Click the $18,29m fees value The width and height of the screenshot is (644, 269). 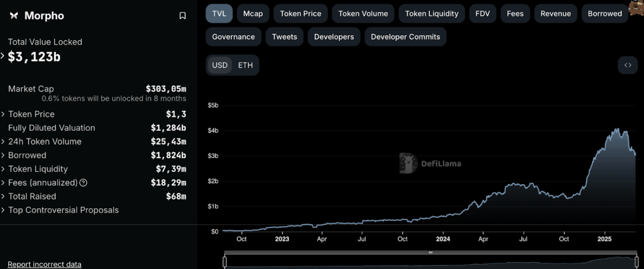[168, 183]
